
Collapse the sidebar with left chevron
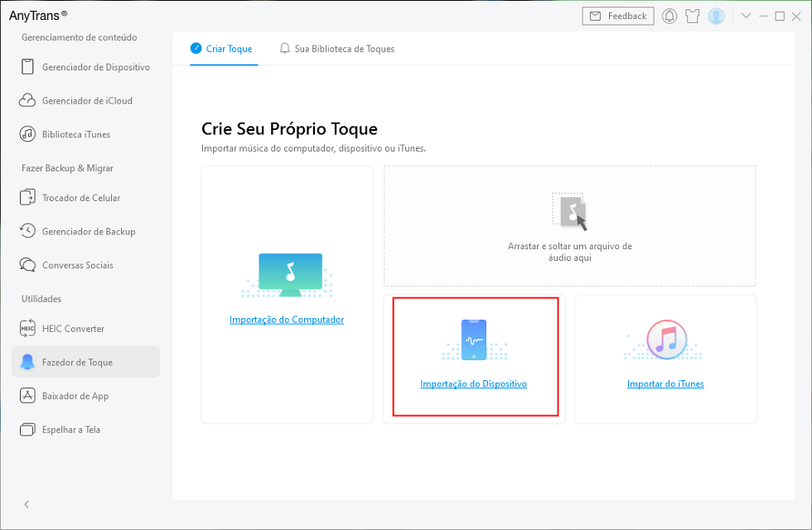point(27,504)
